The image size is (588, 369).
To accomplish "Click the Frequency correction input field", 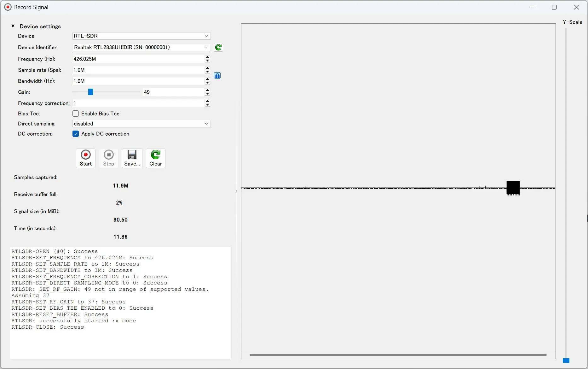I will 138,103.
